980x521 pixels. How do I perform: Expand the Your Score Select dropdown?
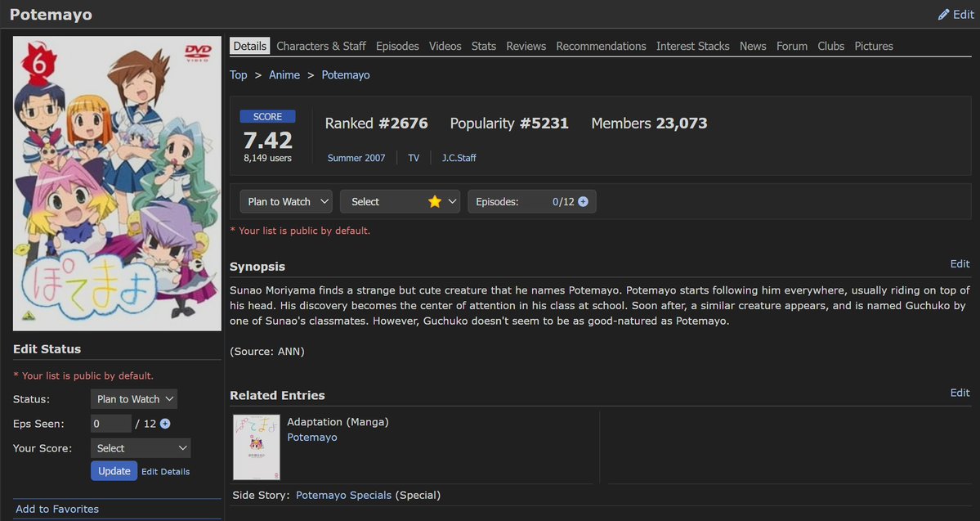click(141, 448)
